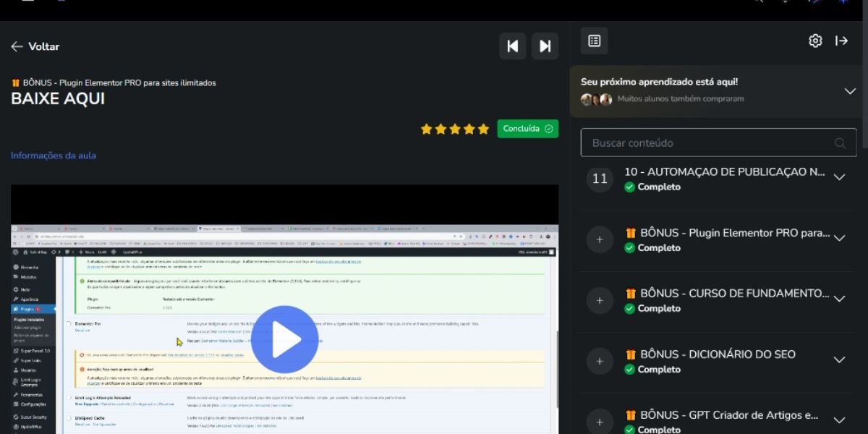Play the lesson video

285,339
